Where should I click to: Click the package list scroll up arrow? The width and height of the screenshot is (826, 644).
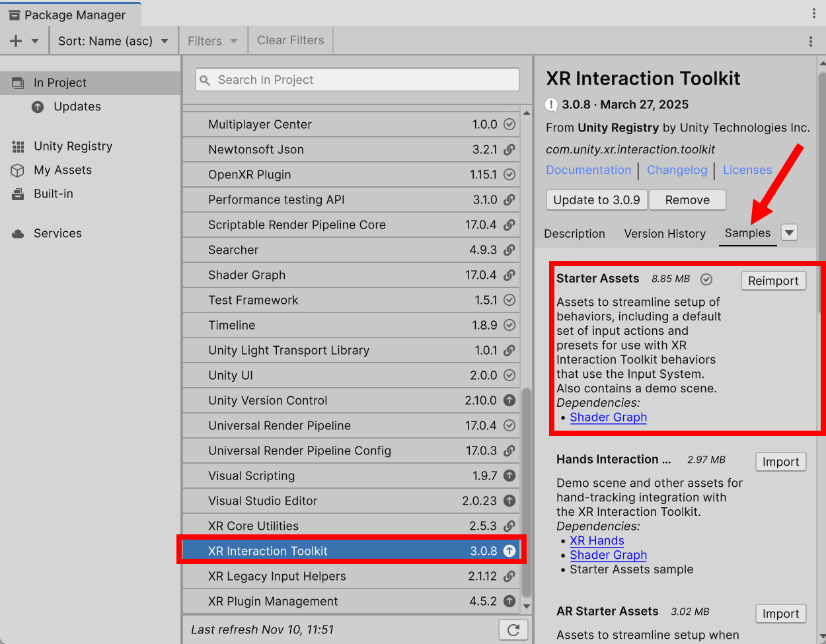pyautogui.click(x=527, y=113)
